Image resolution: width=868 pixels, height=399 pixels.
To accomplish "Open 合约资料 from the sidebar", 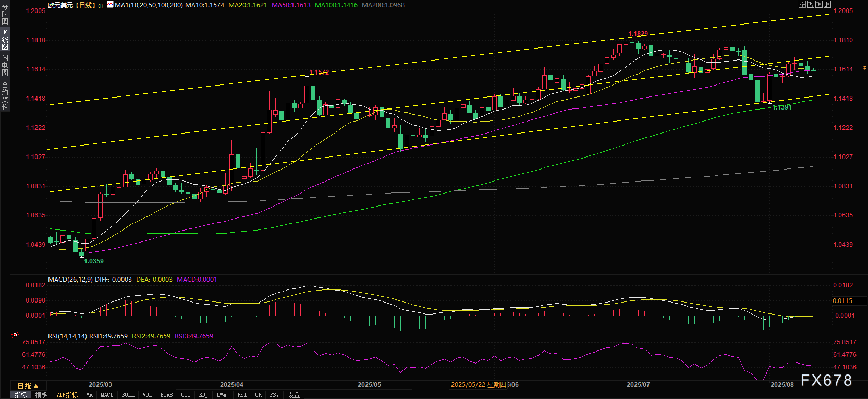I will pos(5,96).
